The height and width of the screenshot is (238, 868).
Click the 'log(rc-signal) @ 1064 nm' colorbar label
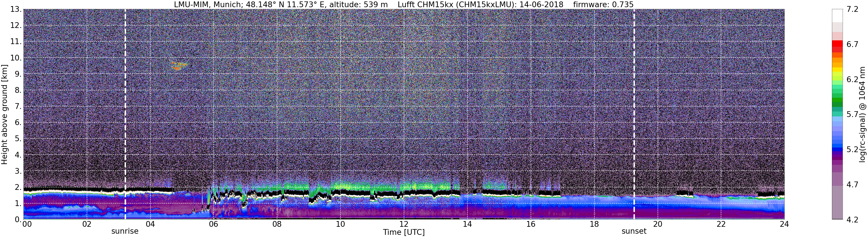862,114
